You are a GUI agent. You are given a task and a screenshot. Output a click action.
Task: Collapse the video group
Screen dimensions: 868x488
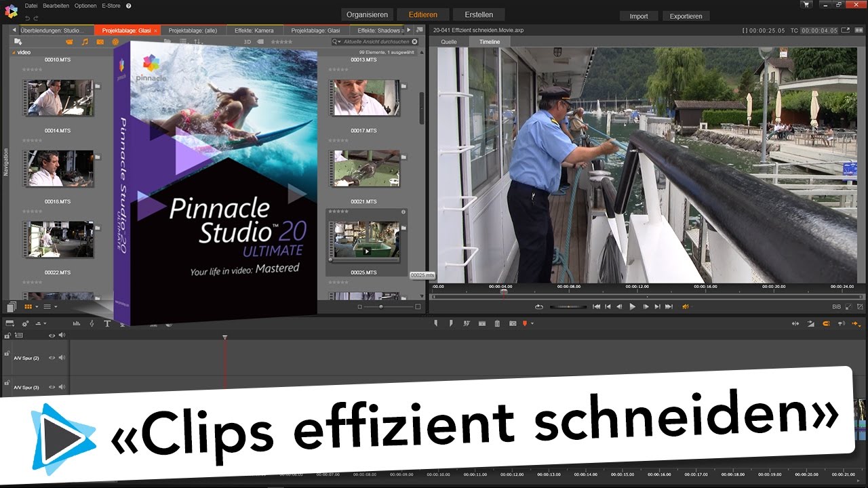pos(13,52)
